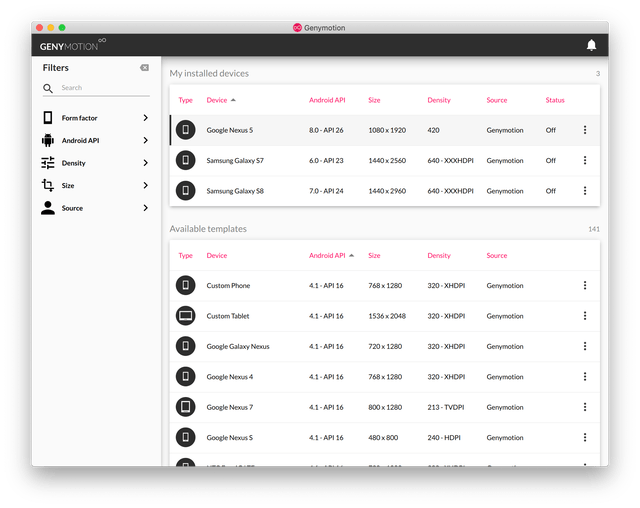This screenshot has width=640, height=508.
Task: Click the Genymotion logo in the header
Action: click(73, 45)
